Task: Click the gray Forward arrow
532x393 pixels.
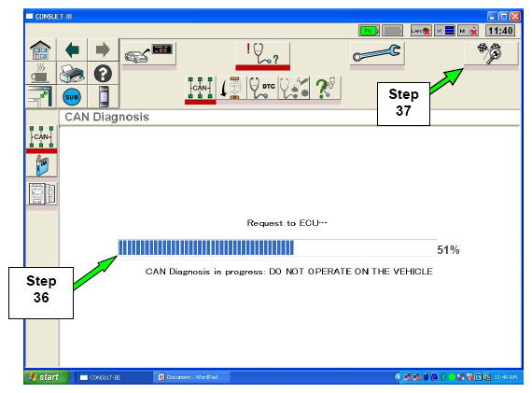Action: [x=103, y=49]
